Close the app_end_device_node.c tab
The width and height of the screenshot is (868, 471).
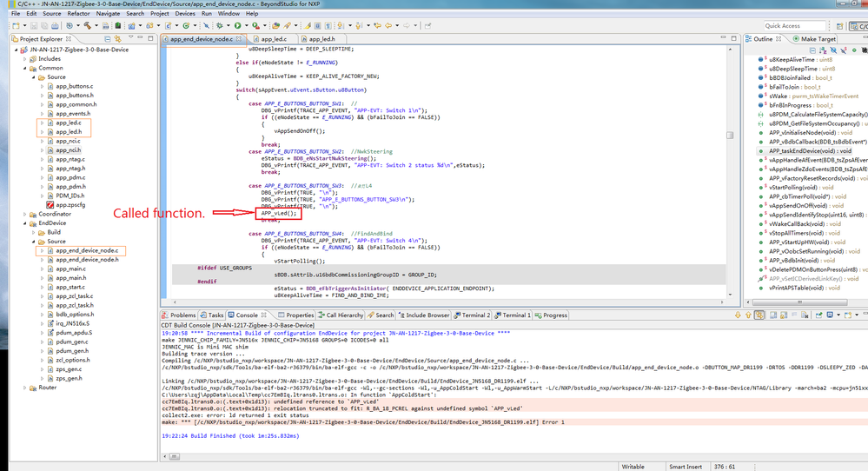tap(239, 39)
